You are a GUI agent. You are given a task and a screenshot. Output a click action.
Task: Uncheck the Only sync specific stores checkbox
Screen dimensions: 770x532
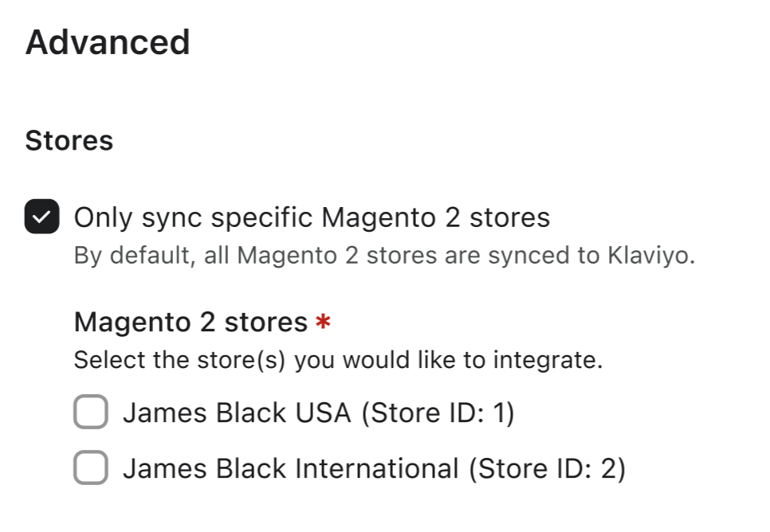click(x=42, y=217)
